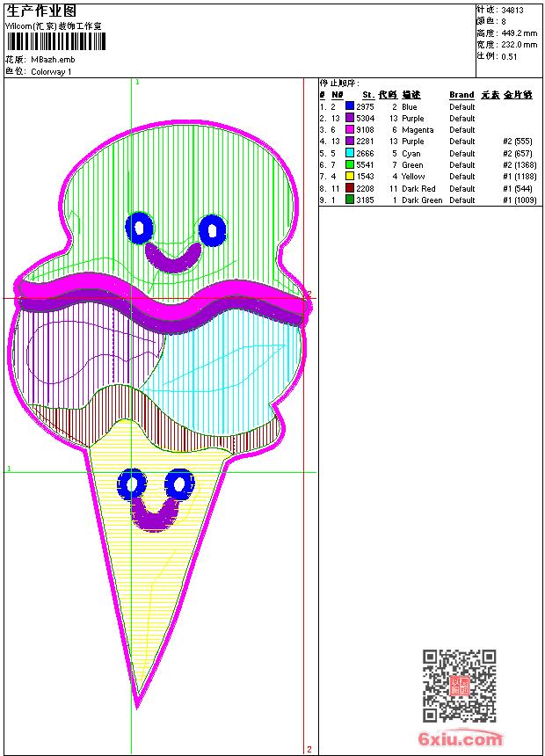The image size is (545, 756).
Task: Select the bright Green swatch beside 5541
Action: pyautogui.click(x=349, y=165)
